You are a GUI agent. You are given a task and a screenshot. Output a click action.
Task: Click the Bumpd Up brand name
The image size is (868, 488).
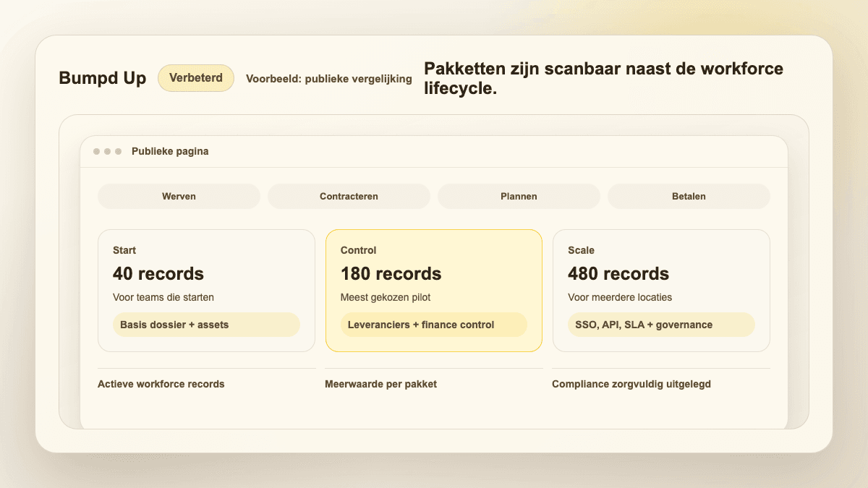click(x=102, y=78)
